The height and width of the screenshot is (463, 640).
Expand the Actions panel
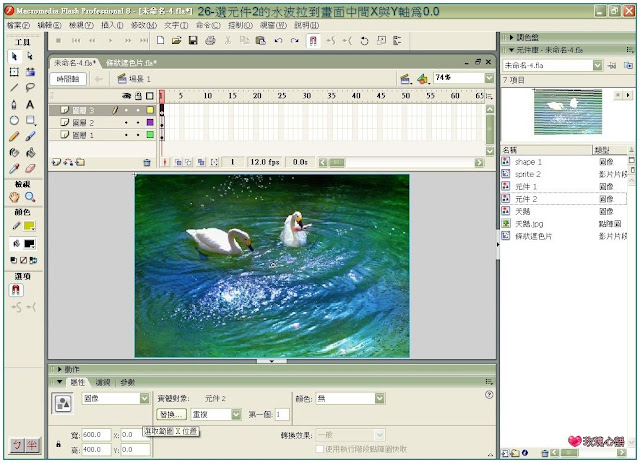tap(60, 370)
